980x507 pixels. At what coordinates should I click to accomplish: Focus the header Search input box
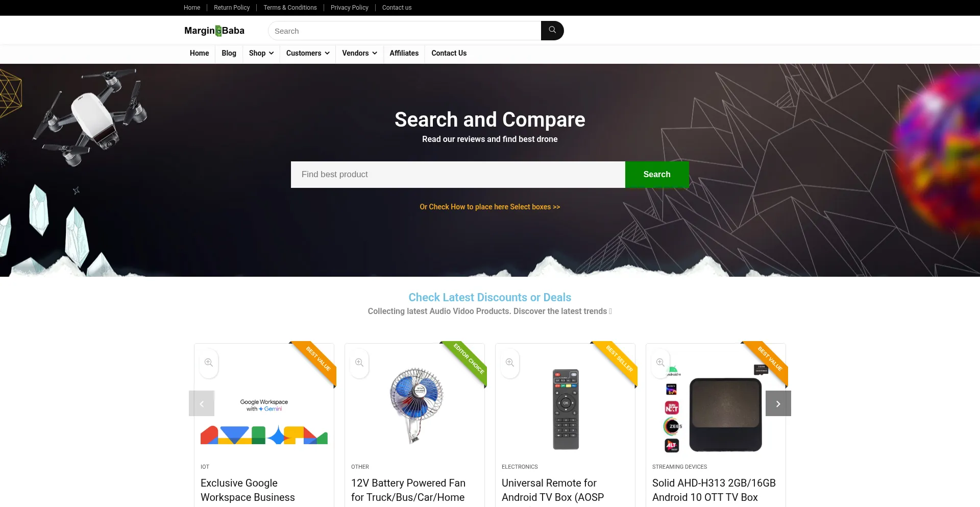coord(404,31)
